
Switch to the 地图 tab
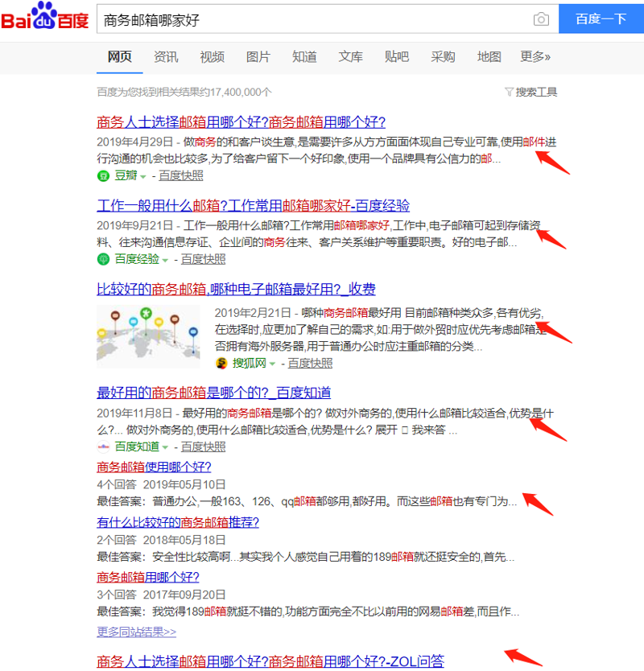[489, 56]
